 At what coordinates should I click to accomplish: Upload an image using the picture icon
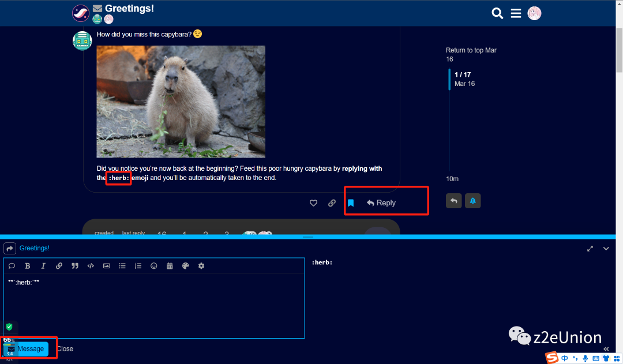click(106, 266)
